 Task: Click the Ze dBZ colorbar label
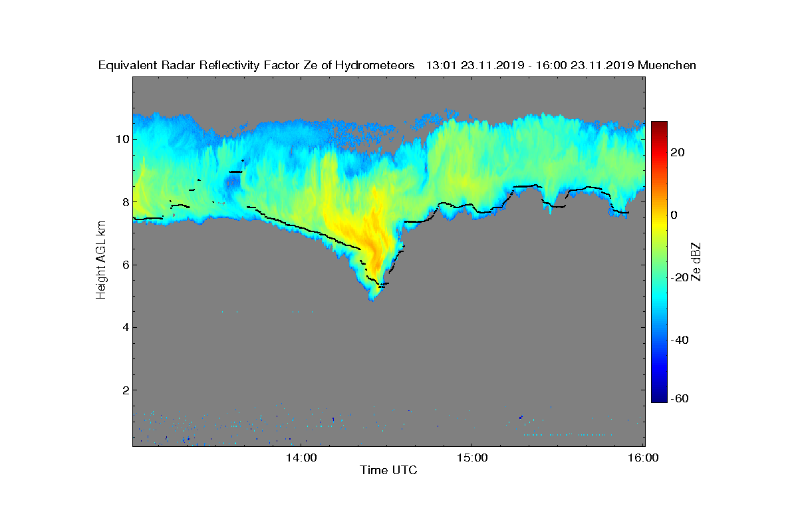point(697,261)
